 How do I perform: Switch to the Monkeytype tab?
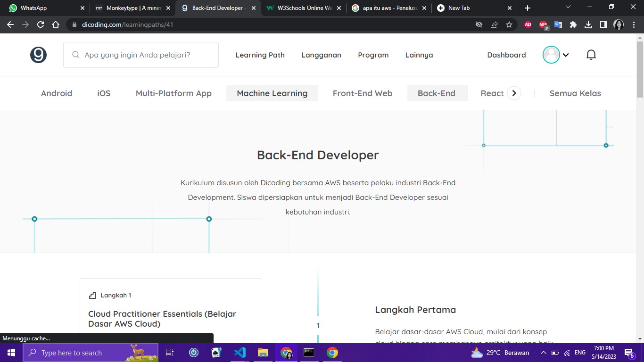click(x=132, y=8)
